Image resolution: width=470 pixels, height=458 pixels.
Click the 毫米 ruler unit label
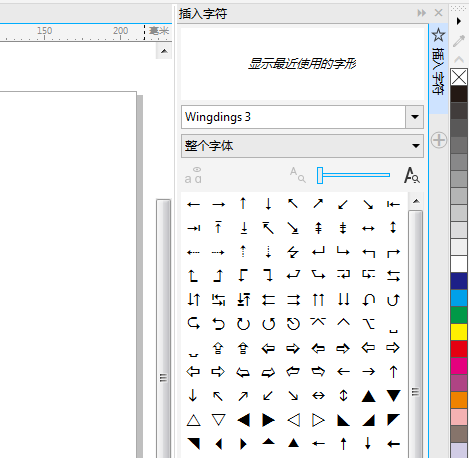(x=159, y=31)
